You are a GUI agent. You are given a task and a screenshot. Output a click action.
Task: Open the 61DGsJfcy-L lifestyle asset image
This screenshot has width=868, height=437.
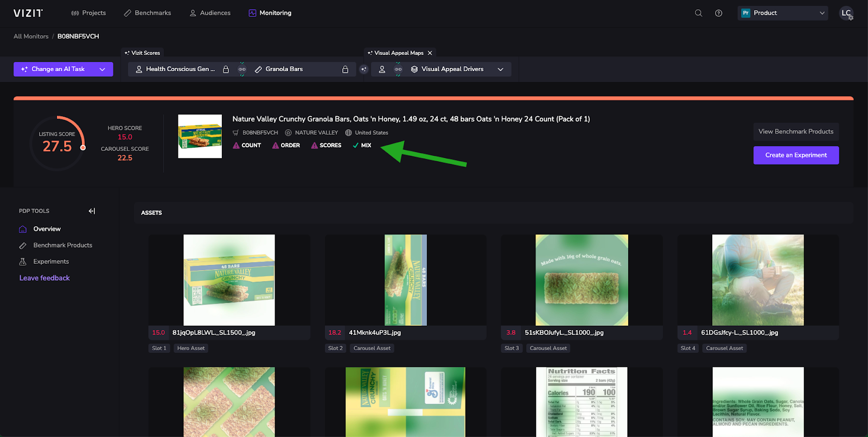pyautogui.click(x=758, y=280)
